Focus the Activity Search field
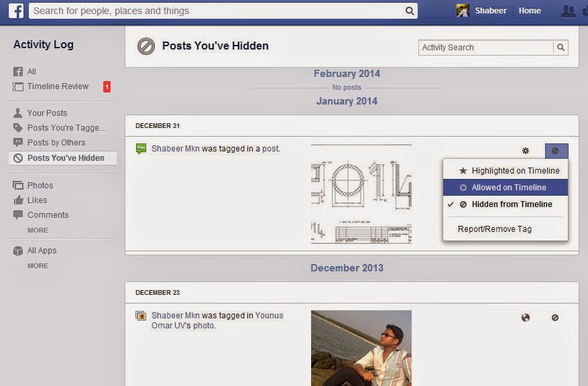This screenshot has width=588, height=386. click(x=486, y=47)
